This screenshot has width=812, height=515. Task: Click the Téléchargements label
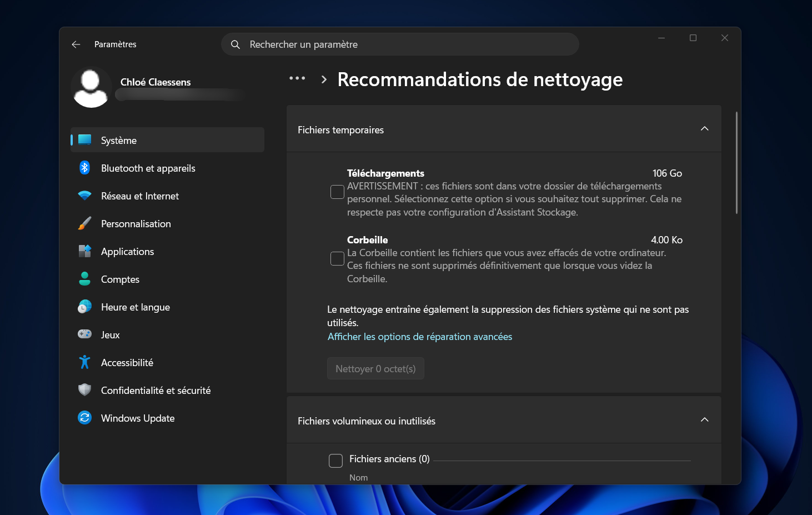pos(385,173)
